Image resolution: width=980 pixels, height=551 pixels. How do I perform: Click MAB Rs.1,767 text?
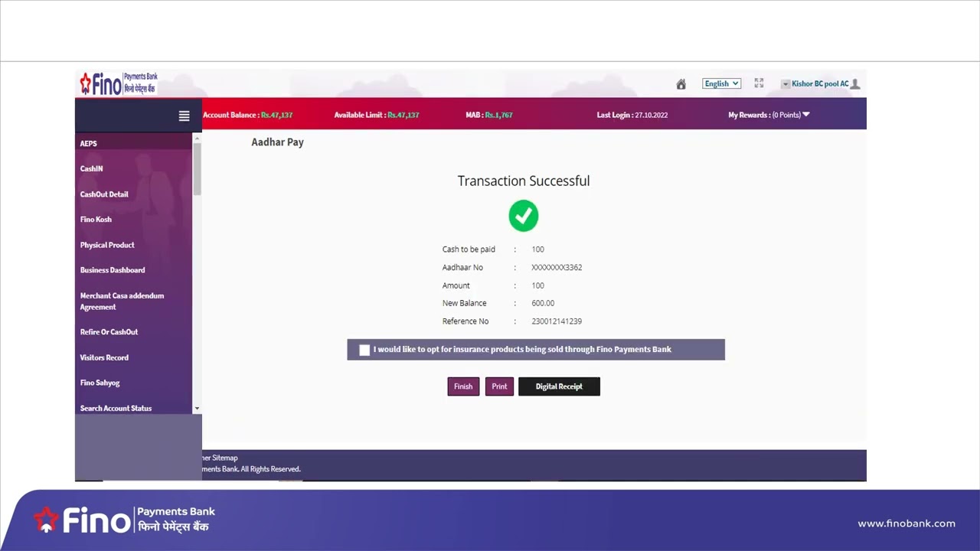click(x=489, y=115)
